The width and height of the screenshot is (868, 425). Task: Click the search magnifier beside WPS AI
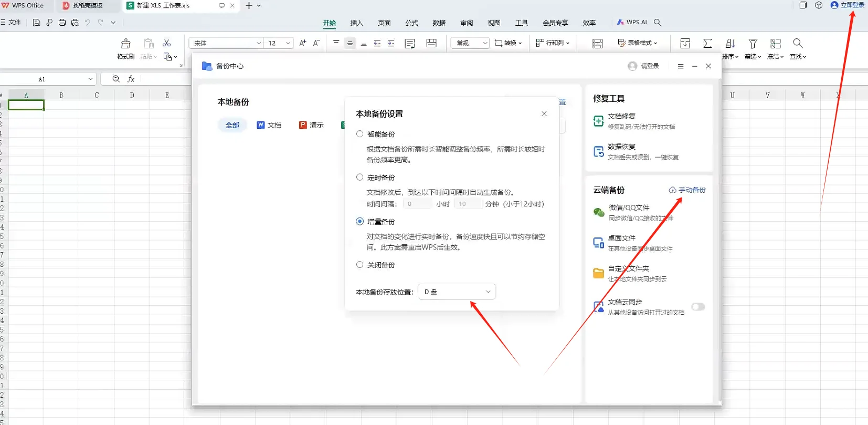(658, 23)
